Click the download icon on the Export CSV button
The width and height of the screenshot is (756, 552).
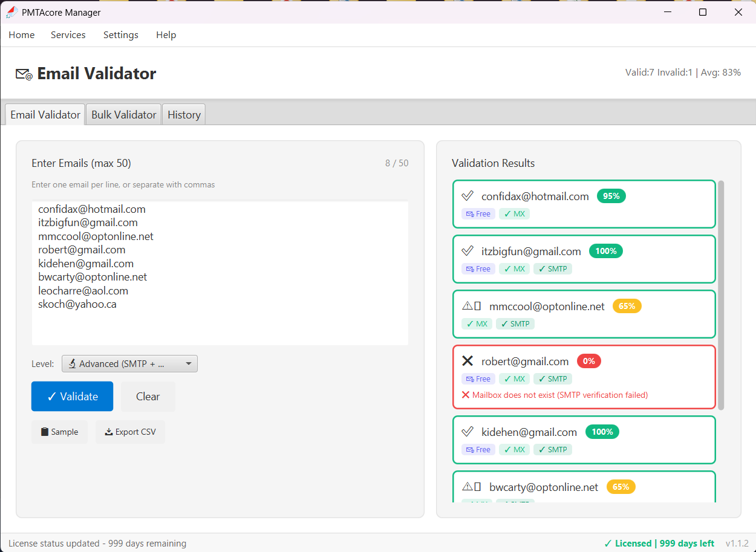(110, 432)
